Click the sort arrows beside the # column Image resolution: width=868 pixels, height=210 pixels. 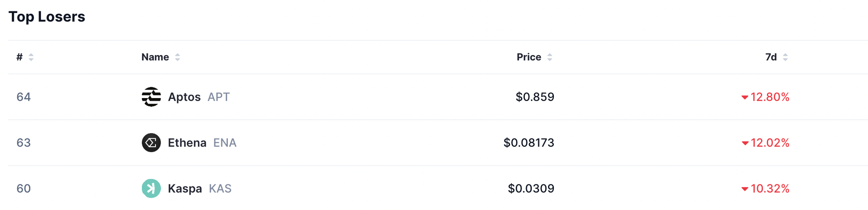31,57
